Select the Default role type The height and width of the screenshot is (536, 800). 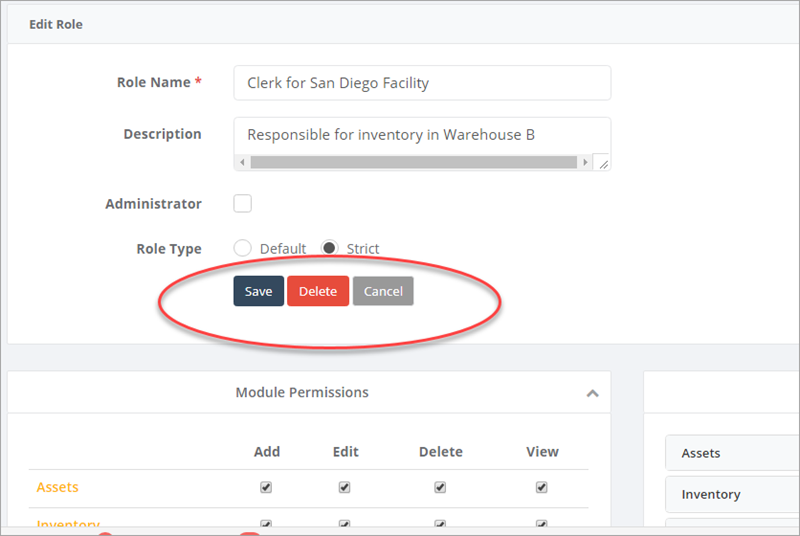[242, 248]
